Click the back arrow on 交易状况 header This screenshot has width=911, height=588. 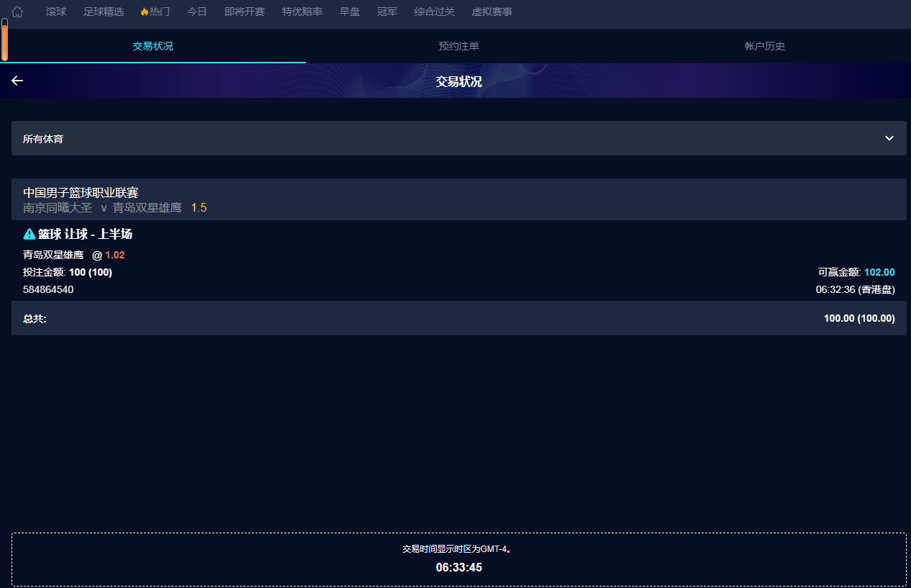(17, 81)
